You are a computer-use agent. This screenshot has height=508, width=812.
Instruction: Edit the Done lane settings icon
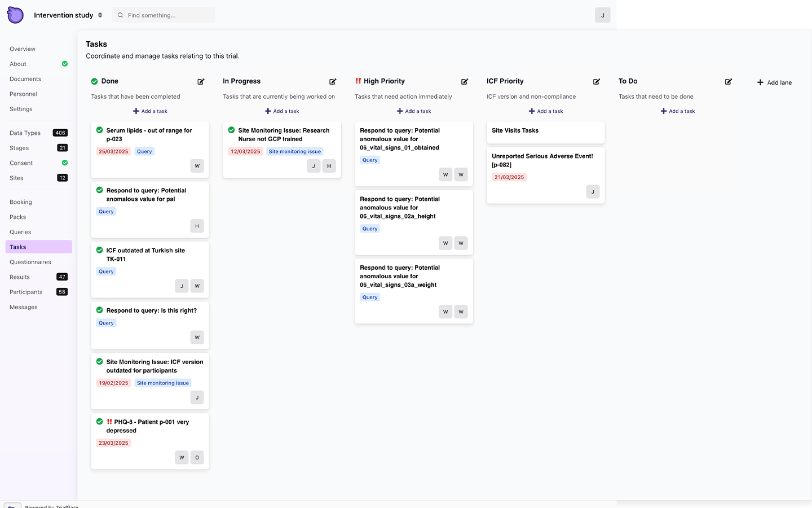click(201, 82)
